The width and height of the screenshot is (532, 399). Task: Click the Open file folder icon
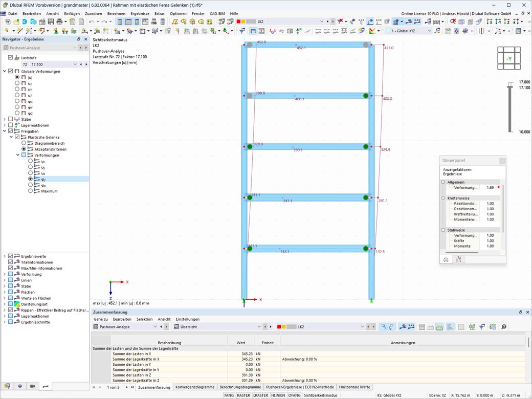(16, 21)
